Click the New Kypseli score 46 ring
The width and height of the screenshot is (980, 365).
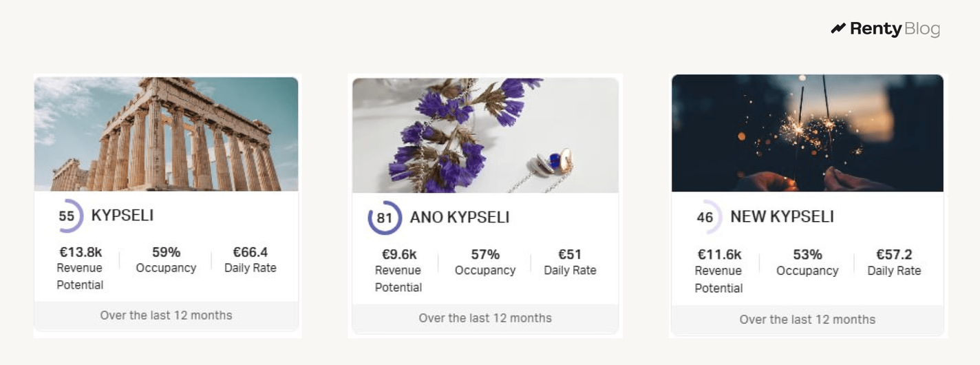pyautogui.click(x=705, y=218)
